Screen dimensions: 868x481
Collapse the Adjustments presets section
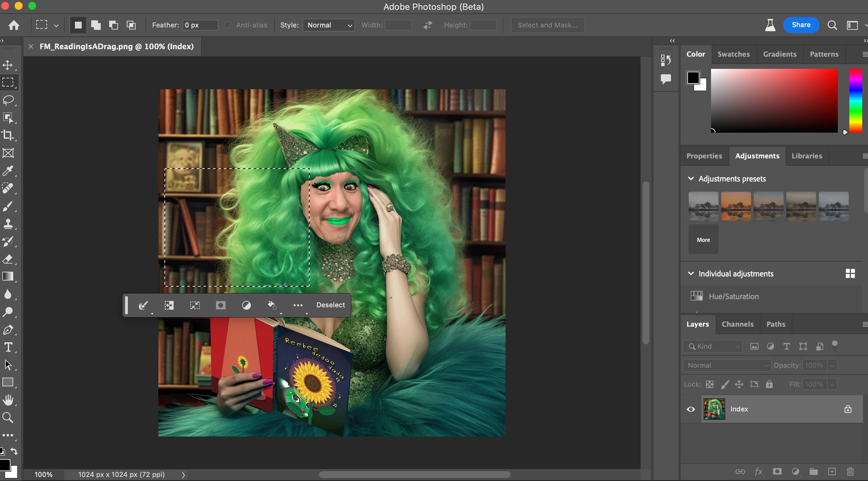pos(691,178)
